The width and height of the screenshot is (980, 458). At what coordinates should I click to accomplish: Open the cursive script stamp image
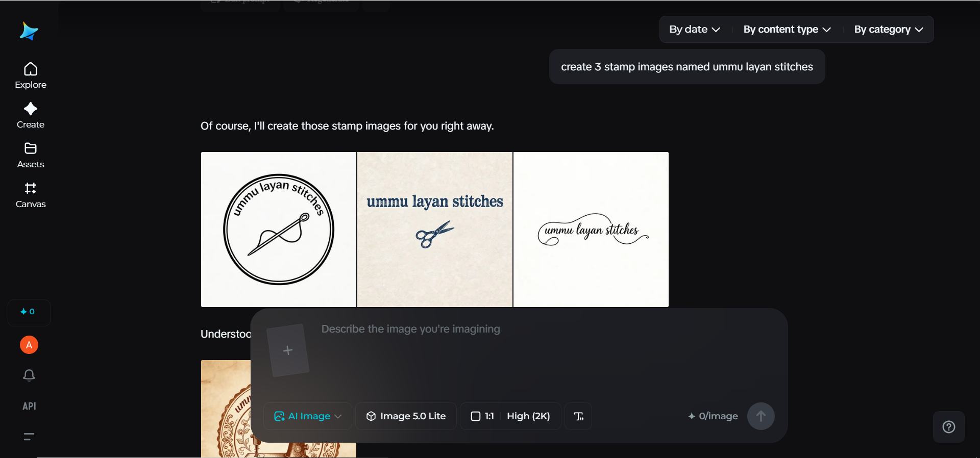click(x=591, y=230)
